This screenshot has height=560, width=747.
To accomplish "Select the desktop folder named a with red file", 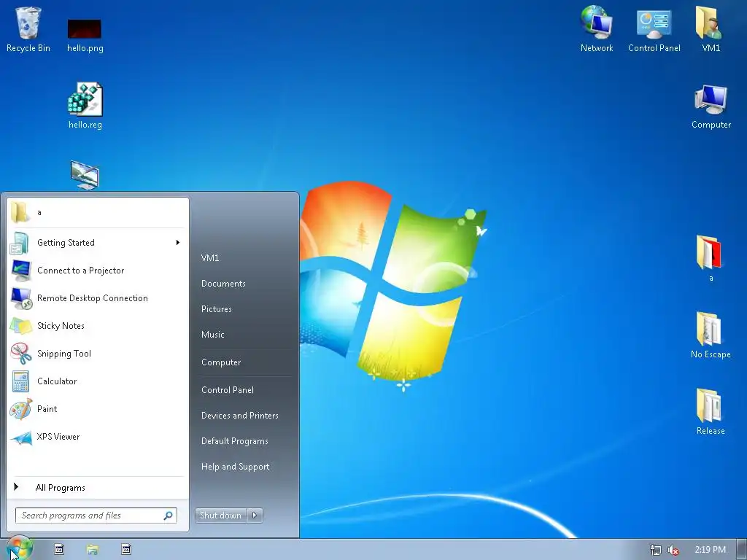I will pyautogui.click(x=711, y=257).
